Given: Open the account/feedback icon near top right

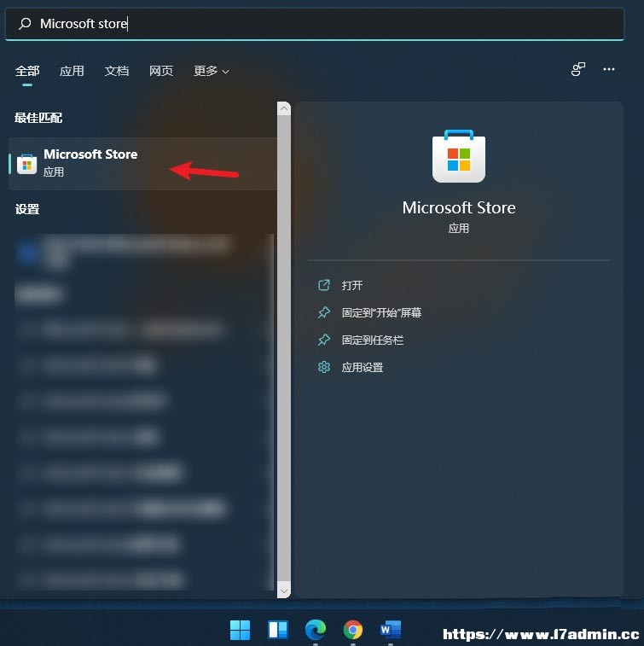Looking at the screenshot, I should tap(578, 69).
